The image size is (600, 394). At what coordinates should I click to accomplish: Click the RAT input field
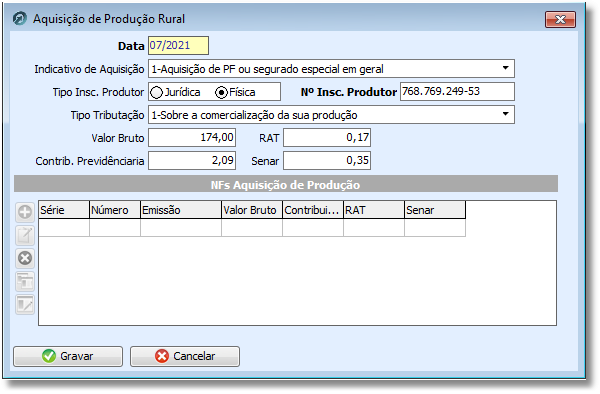pyautogui.click(x=327, y=137)
